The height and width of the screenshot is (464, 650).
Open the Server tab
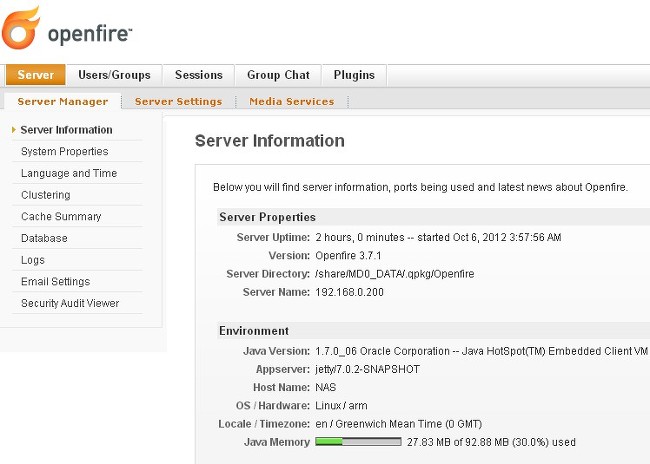coord(36,75)
